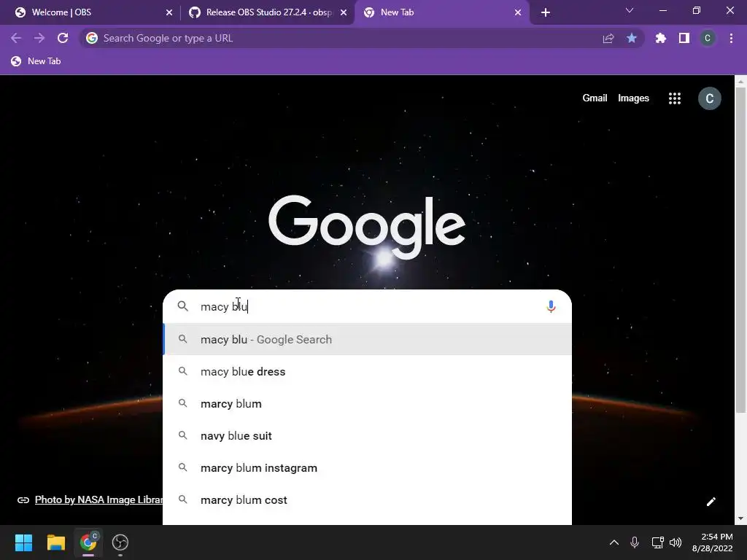
Task: Click in the Google search box text
Action: pos(369,307)
